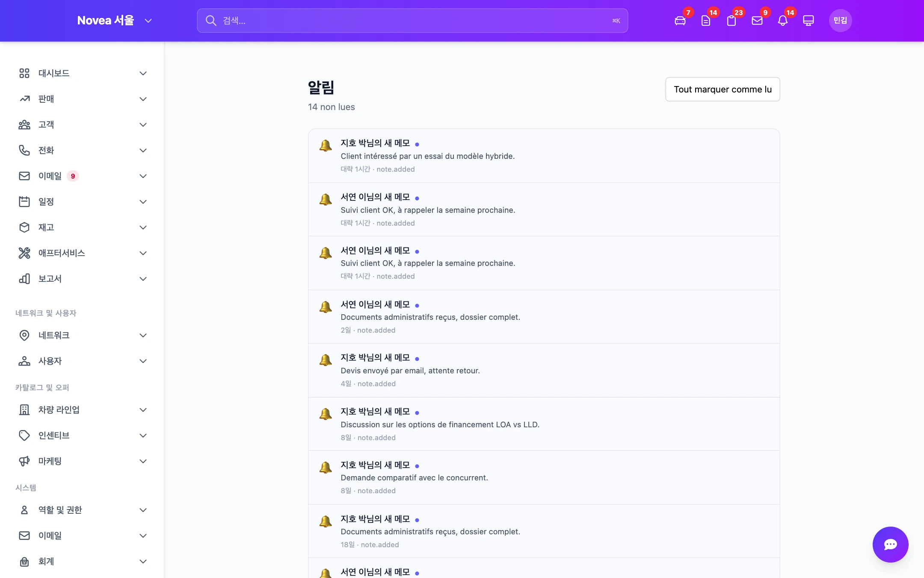Screen dimensions: 924x578
Task: Click the 고객 people group icon
Action: tap(24, 125)
